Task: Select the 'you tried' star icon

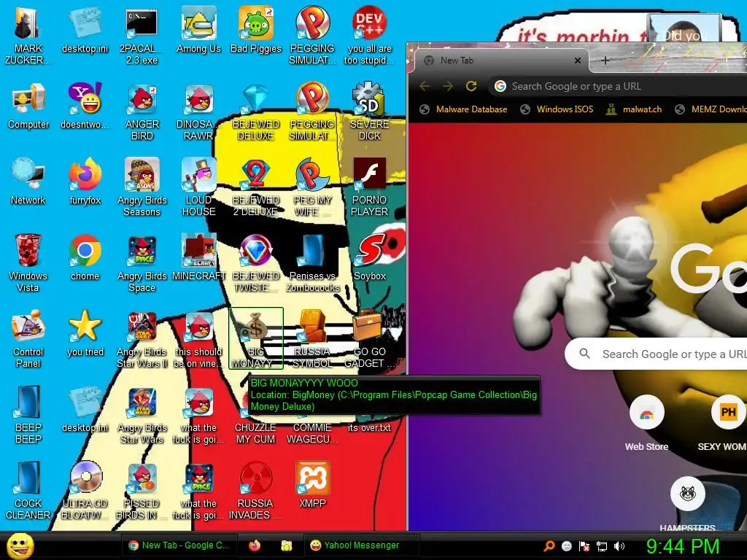Action: [x=85, y=333]
